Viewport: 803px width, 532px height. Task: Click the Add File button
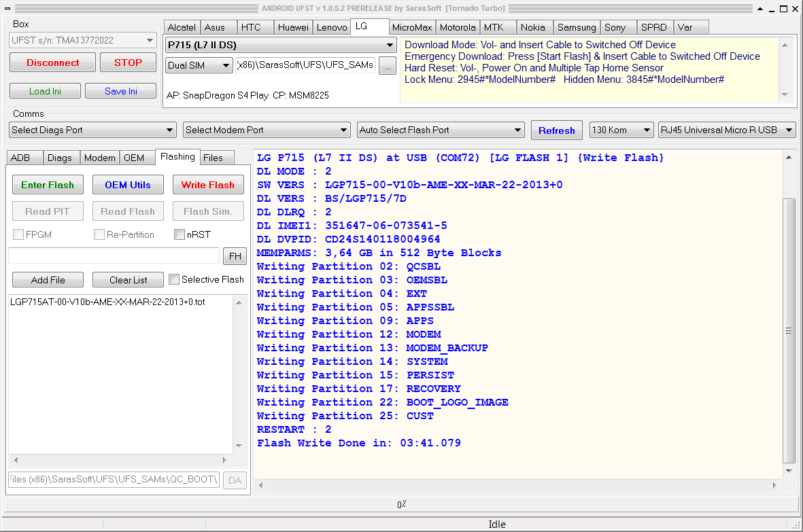48,280
